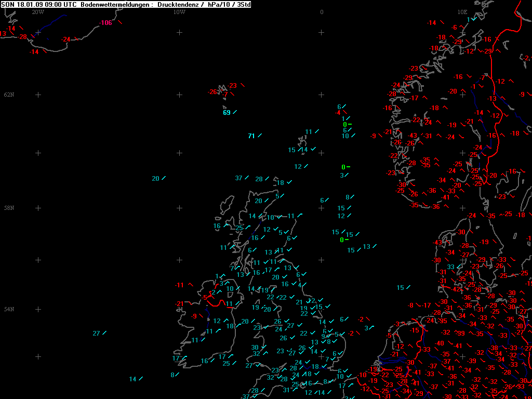The height and width of the screenshot is (399, 532).
Task: Select the 58N latitude label
Action: point(9,208)
